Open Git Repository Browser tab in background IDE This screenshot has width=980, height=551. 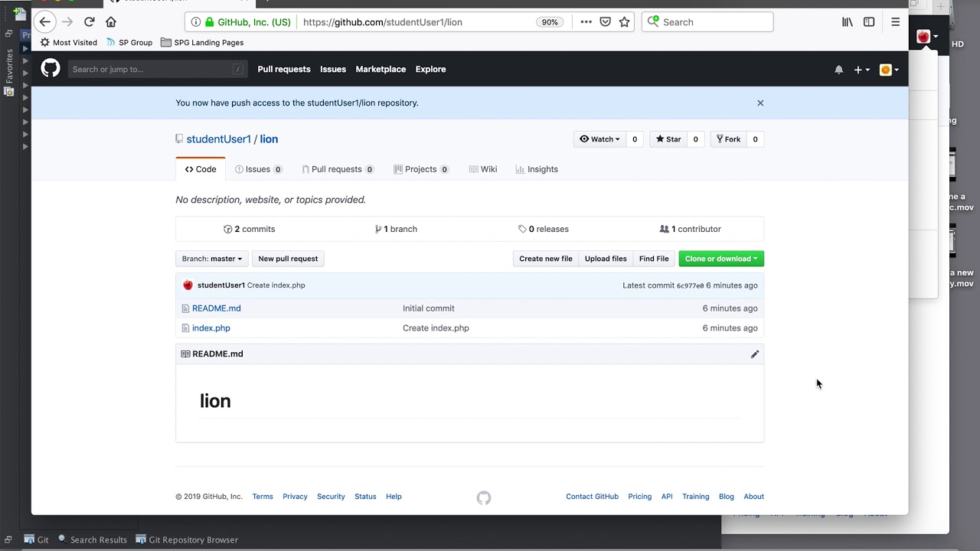tap(187, 540)
